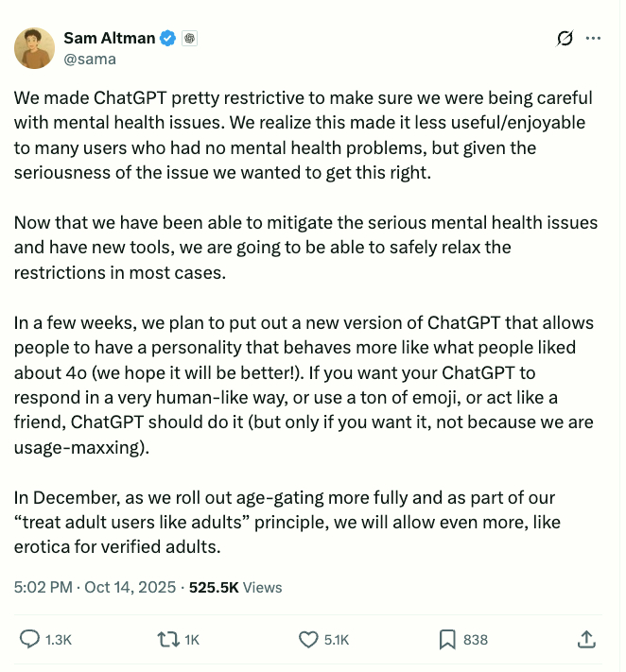Click the 838 bookmarks count
Screen dimensions: 626x672
coord(476,640)
